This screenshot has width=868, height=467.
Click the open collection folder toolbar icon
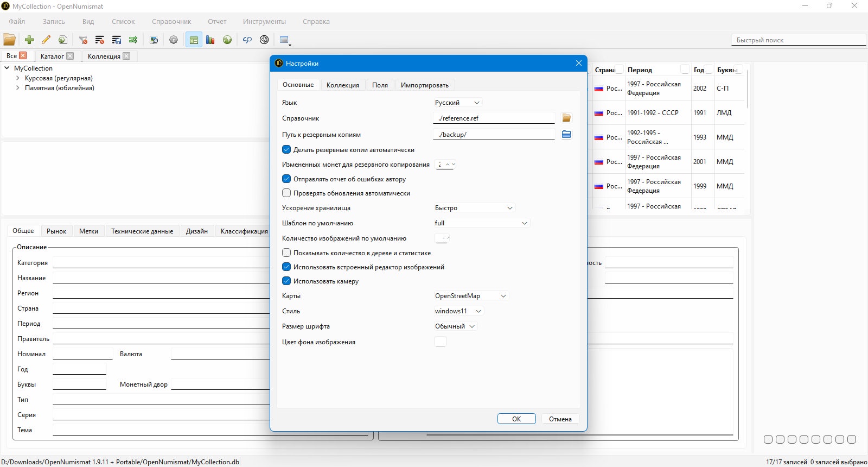pyautogui.click(x=9, y=40)
